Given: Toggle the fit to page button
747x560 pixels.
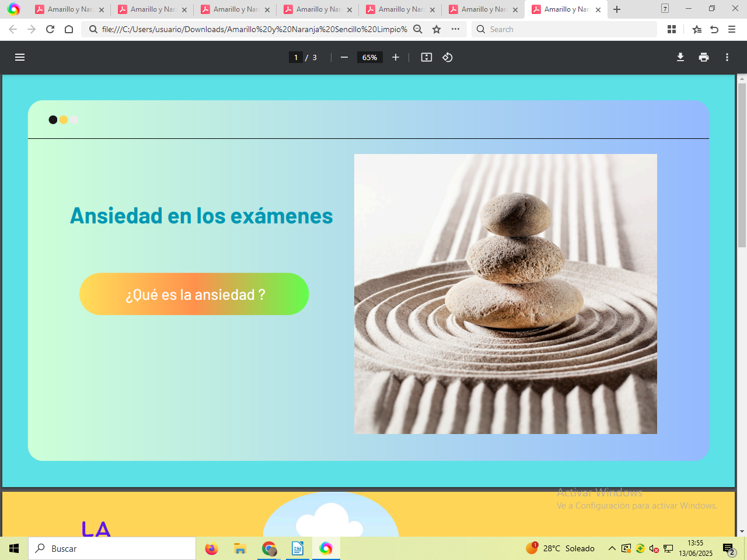Looking at the screenshot, I should pos(427,57).
